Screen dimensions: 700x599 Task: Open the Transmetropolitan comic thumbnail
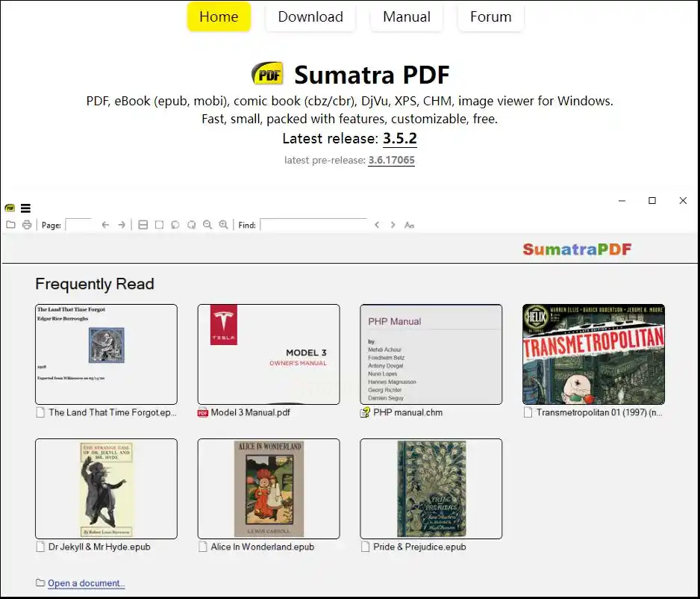pyautogui.click(x=593, y=354)
